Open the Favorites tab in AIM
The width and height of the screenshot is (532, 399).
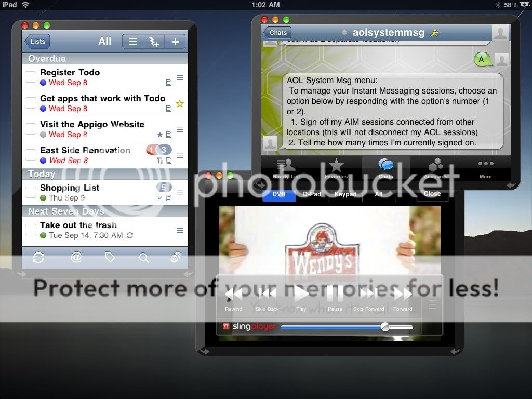click(336, 169)
